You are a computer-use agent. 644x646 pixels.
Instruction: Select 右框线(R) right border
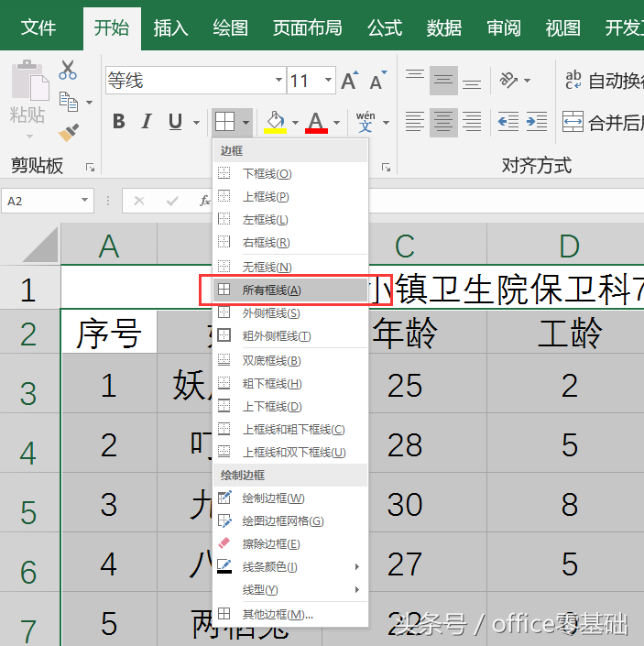coord(290,243)
